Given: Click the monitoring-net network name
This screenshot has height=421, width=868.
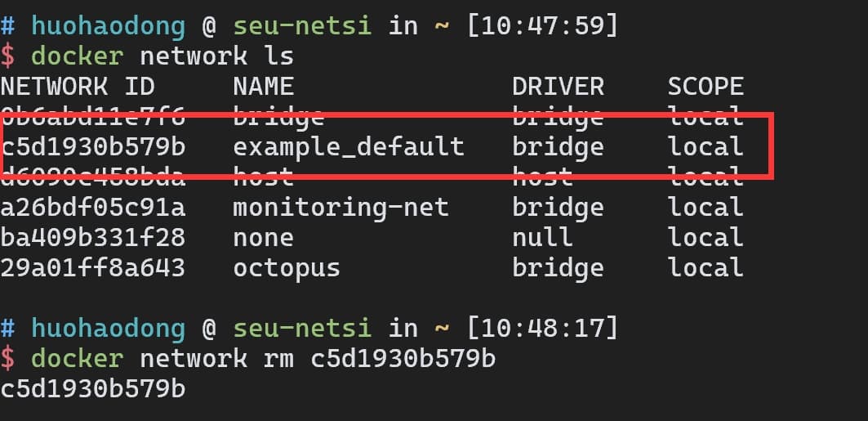Looking at the screenshot, I should pyautogui.click(x=341, y=208).
